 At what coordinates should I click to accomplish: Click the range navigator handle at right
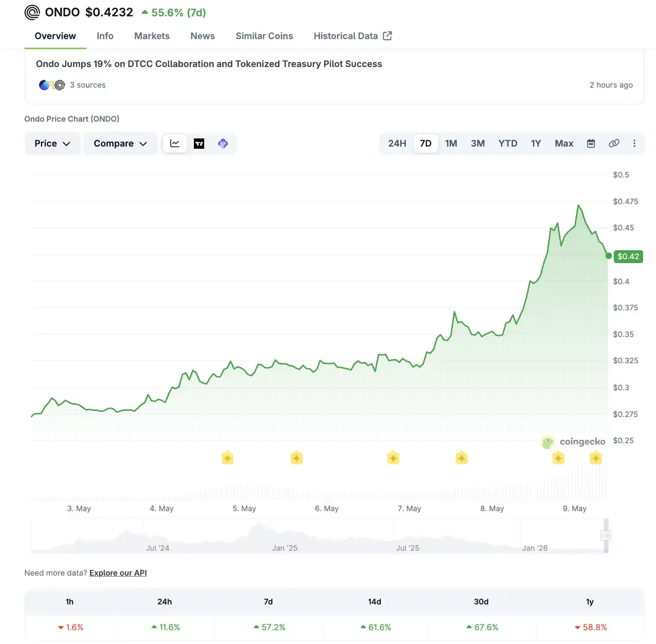pos(606,536)
